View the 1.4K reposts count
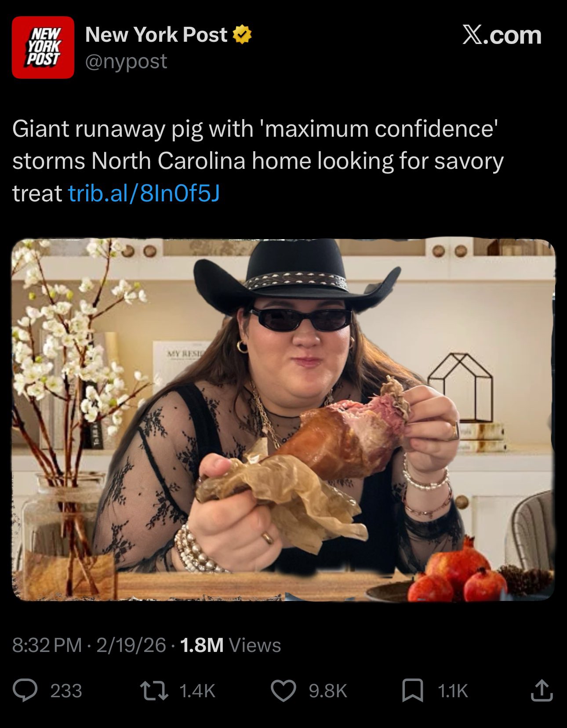The height and width of the screenshot is (728, 567). (197, 691)
